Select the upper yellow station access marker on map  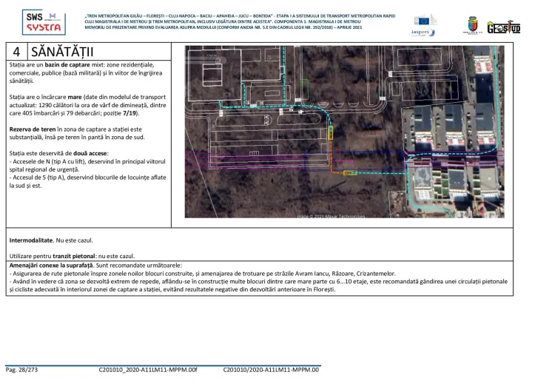click(331, 132)
